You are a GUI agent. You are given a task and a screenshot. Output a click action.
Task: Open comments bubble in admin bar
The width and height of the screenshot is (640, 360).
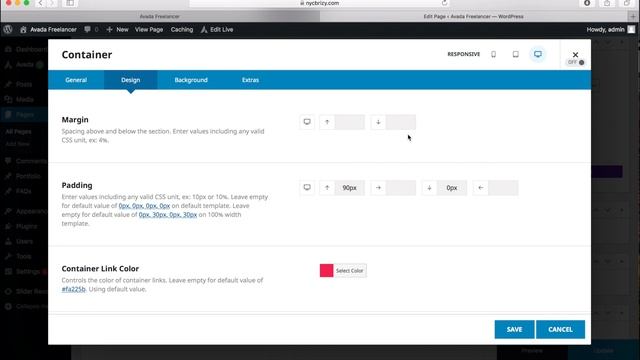[91, 29]
